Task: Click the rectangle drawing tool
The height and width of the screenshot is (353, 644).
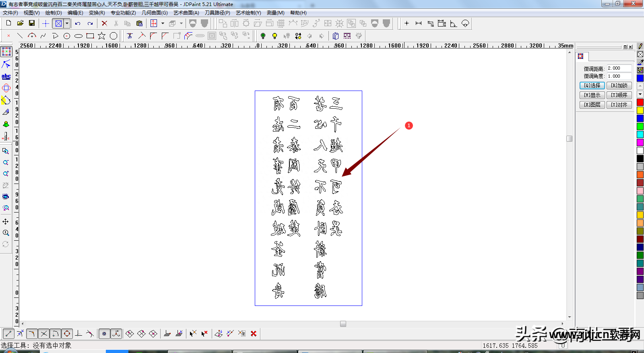Action: [x=90, y=36]
